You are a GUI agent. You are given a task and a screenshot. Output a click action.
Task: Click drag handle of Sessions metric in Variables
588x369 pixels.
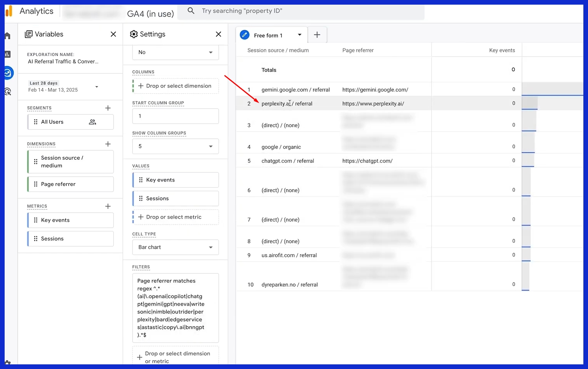point(36,239)
